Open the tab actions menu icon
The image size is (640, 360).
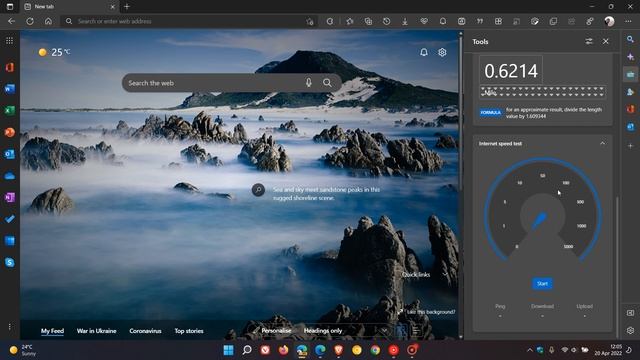pyautogui.click(x=10, y=7)
